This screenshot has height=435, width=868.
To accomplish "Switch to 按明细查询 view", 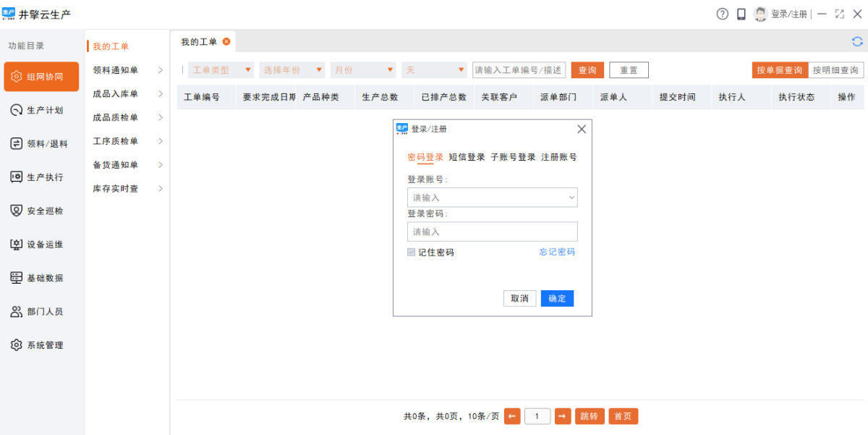I will click(x=835, y=70).
